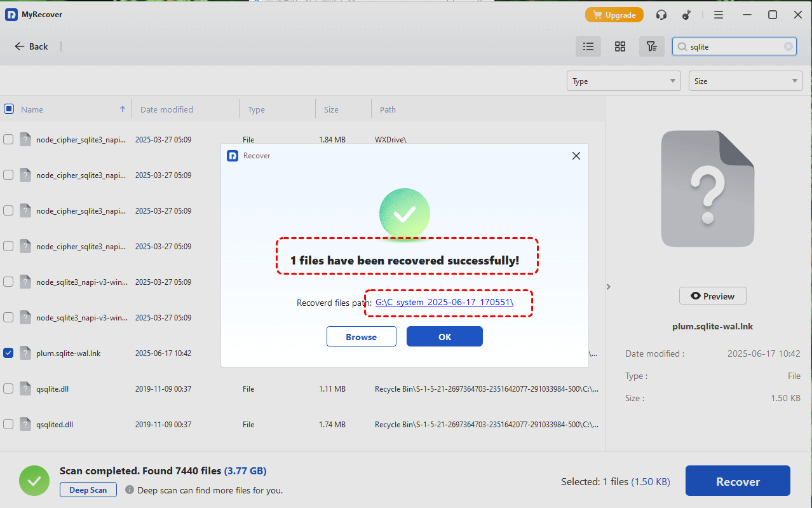This screenshot has height=508, width=812.
Task: Click the license key icon
Action: 687,15
